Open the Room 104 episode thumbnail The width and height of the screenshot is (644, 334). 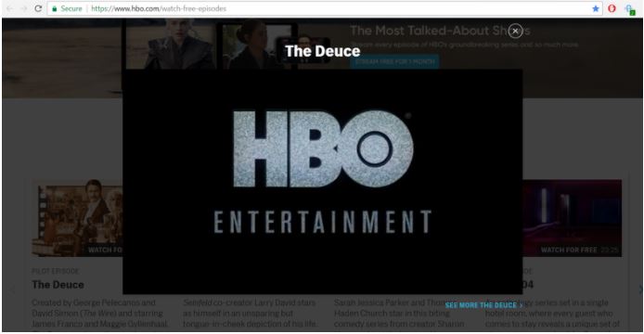(573, 218)
